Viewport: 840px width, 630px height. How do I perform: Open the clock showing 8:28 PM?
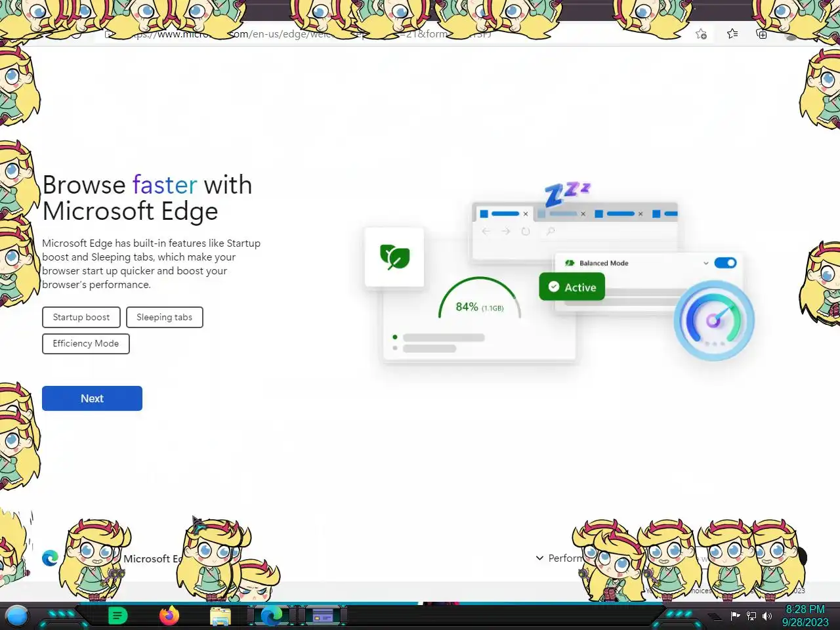(x=805, y=616)
